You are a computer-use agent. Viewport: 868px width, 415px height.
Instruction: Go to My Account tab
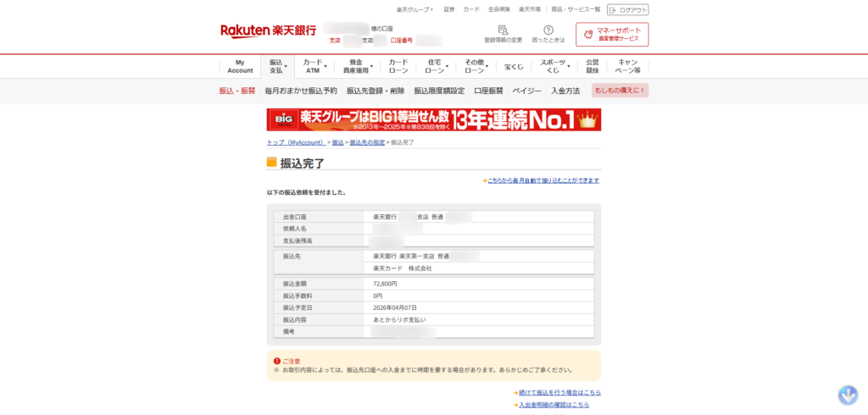(240, 66)
